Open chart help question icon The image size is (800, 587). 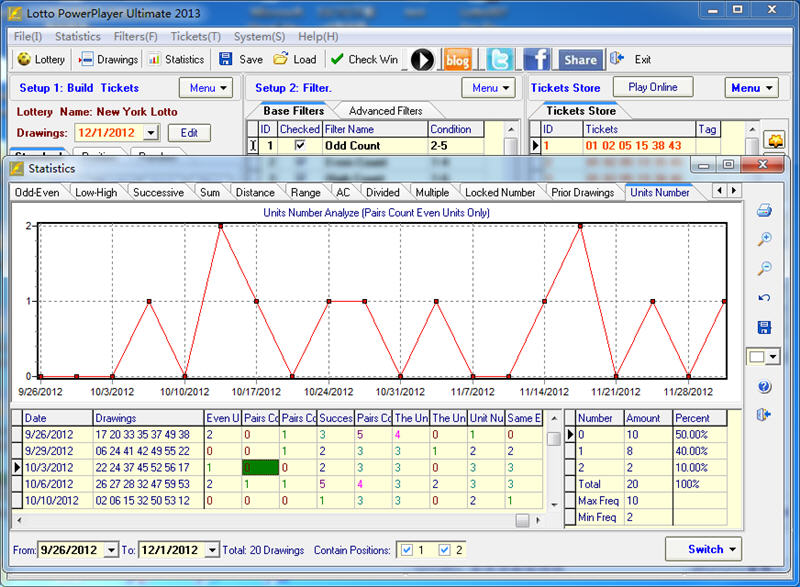tap(764, 387)
